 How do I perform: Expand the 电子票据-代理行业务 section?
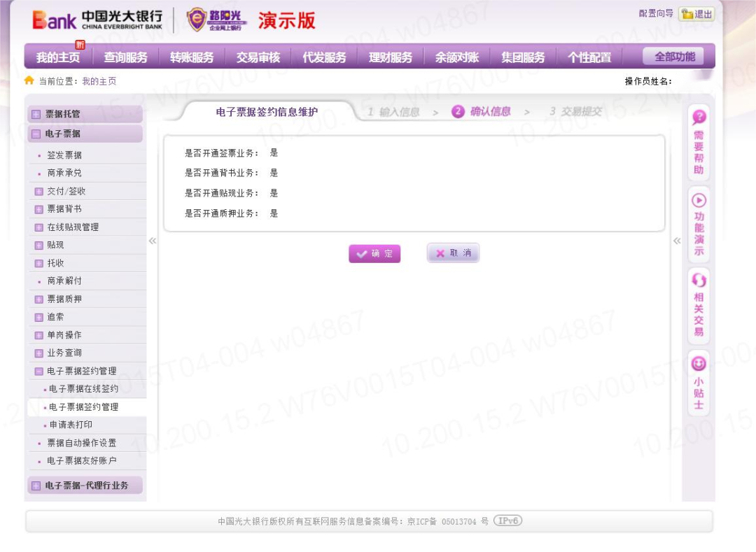click(x=36, y=486)
